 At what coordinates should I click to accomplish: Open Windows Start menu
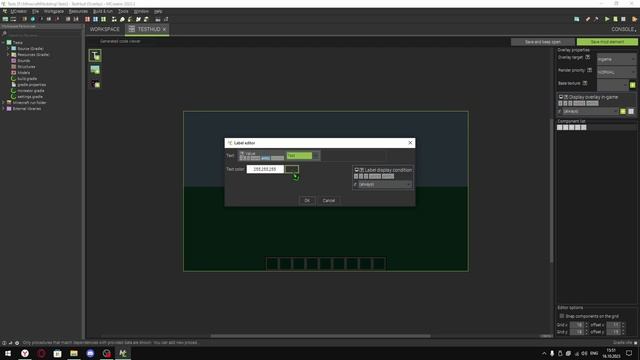[x=8, y=353]
